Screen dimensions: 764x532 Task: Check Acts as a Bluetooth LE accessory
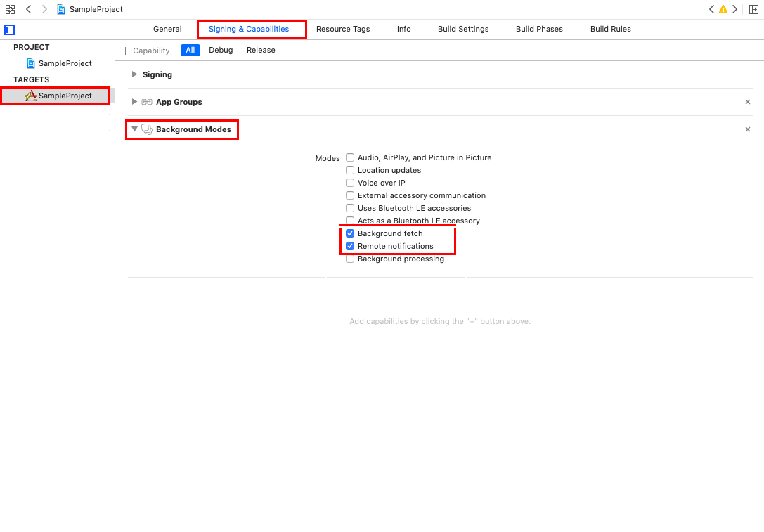[x=350, y=221]
